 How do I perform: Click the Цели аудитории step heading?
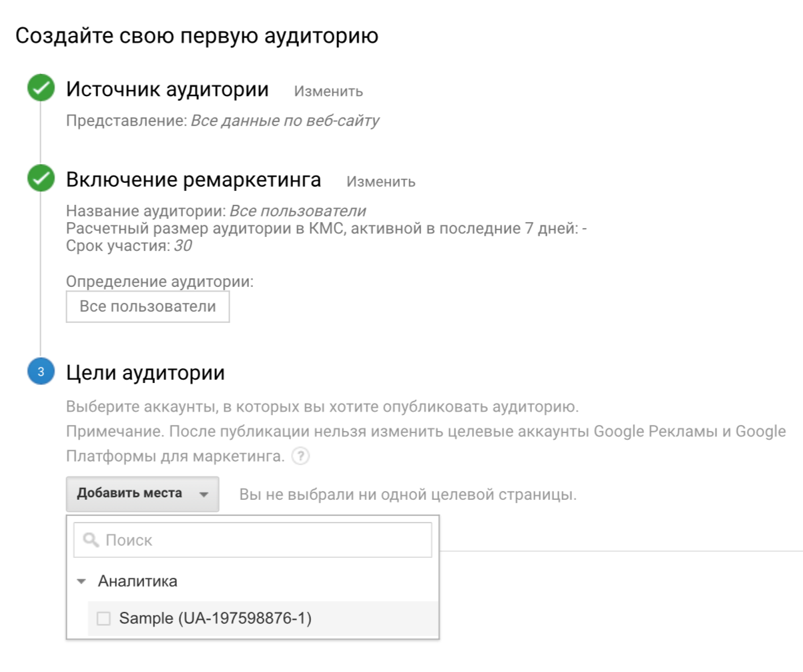point(146,372)
